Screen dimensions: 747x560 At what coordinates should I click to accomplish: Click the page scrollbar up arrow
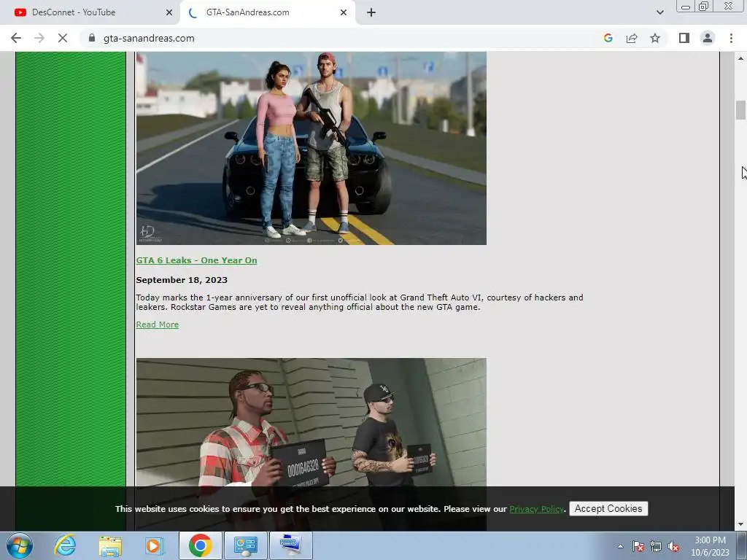(x=740, y=58)
